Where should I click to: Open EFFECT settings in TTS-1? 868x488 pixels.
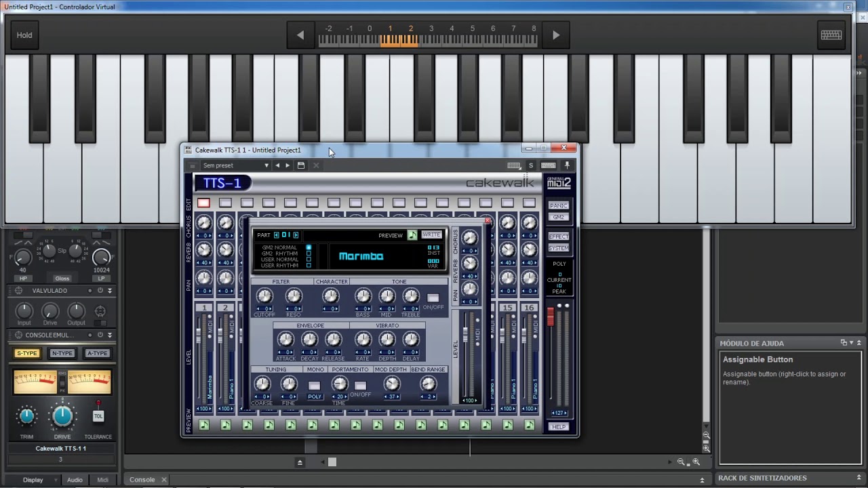tap(559, 237)
